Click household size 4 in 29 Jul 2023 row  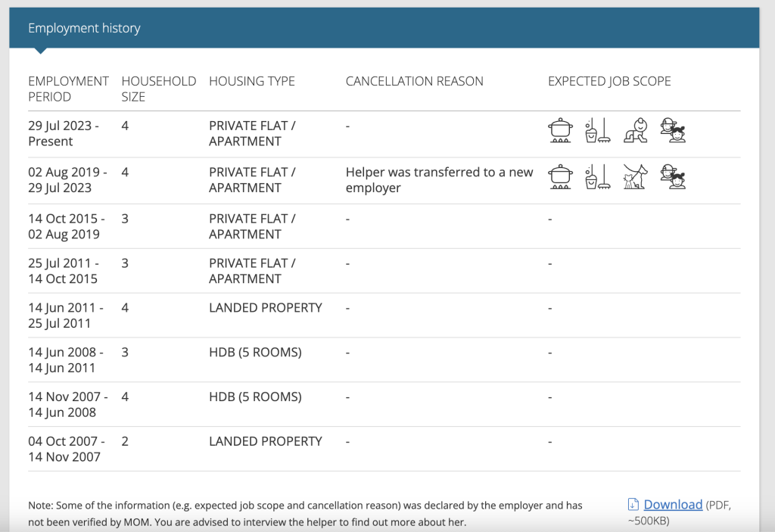(125, 126)
